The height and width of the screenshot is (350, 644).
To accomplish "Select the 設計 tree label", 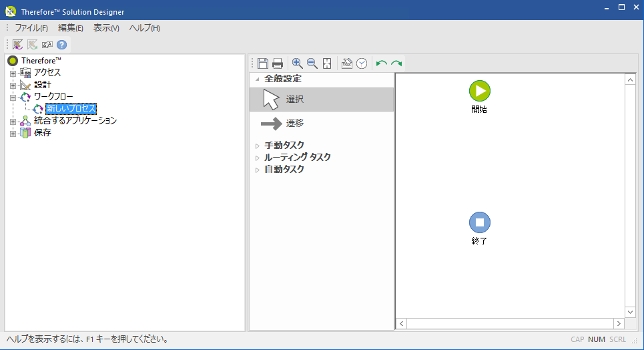I will point(42,85).
